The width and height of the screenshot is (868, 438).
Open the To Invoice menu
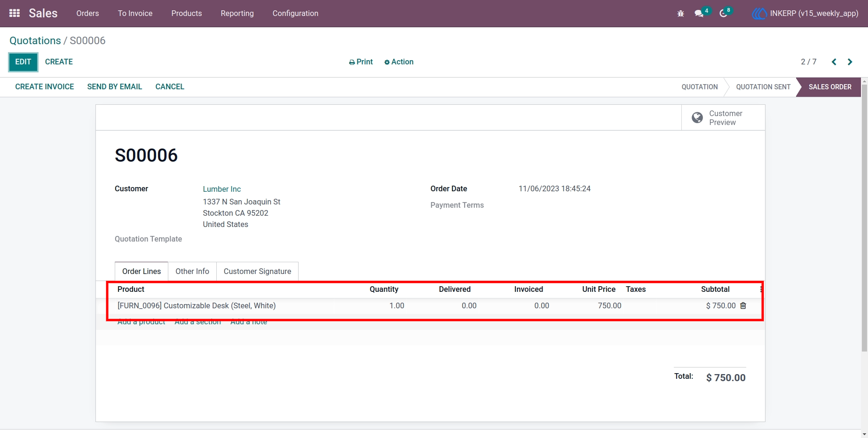point(135,14)
